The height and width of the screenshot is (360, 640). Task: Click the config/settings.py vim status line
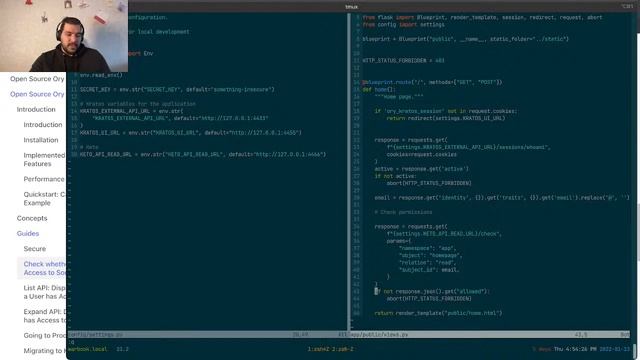tap(207, 335)
